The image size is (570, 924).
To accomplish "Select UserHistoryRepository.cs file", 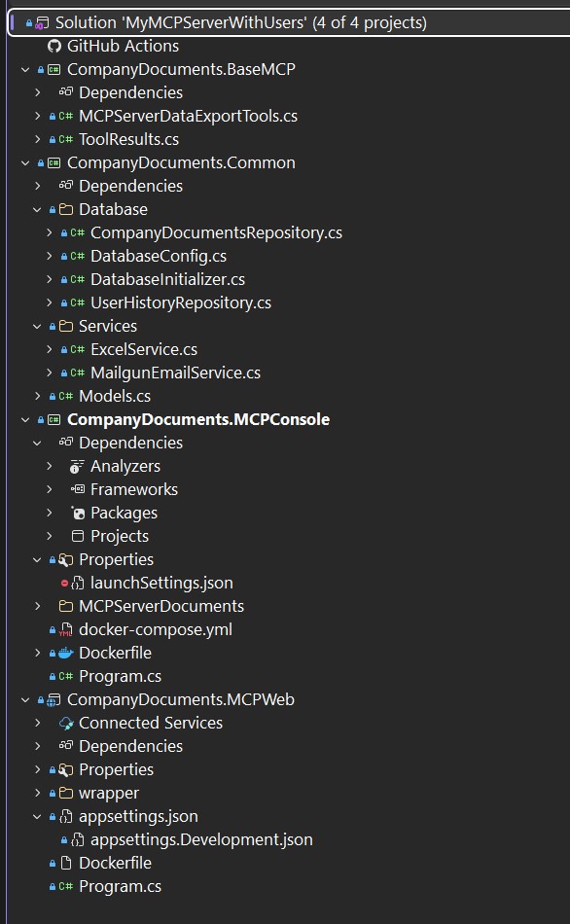I will (180, 302).
